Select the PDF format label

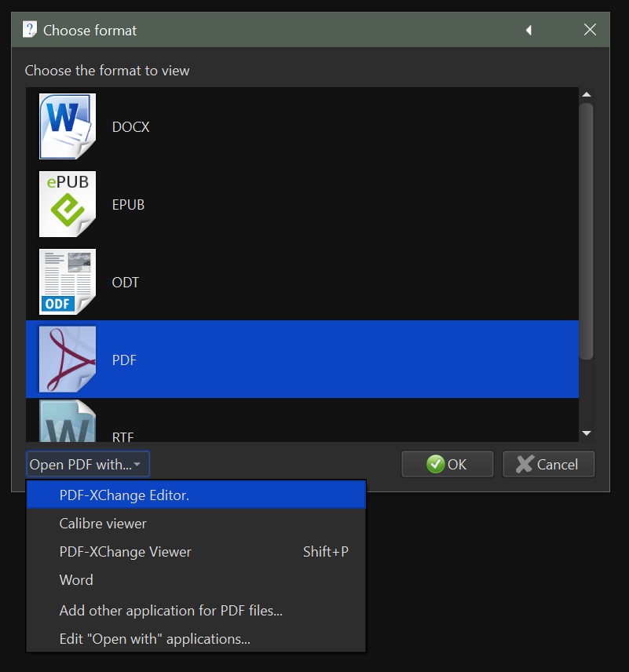click(x=124, y=360)
